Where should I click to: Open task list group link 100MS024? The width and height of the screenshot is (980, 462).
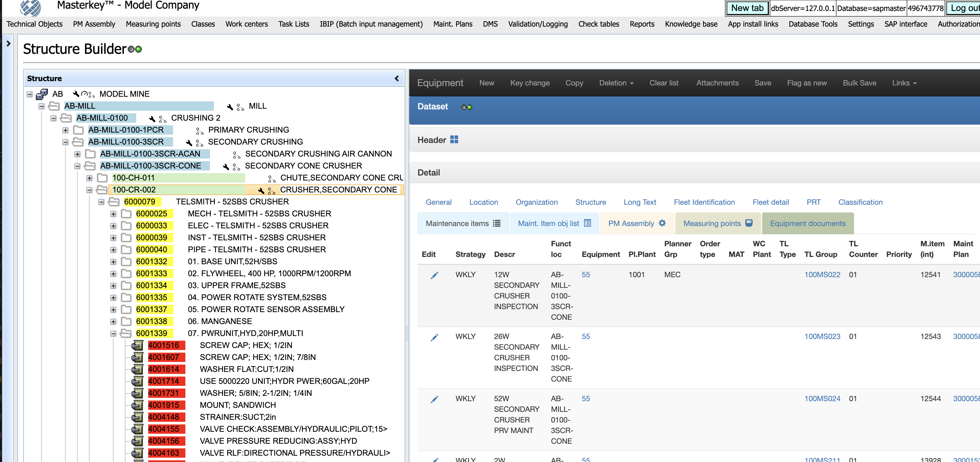tap(822, 399)
